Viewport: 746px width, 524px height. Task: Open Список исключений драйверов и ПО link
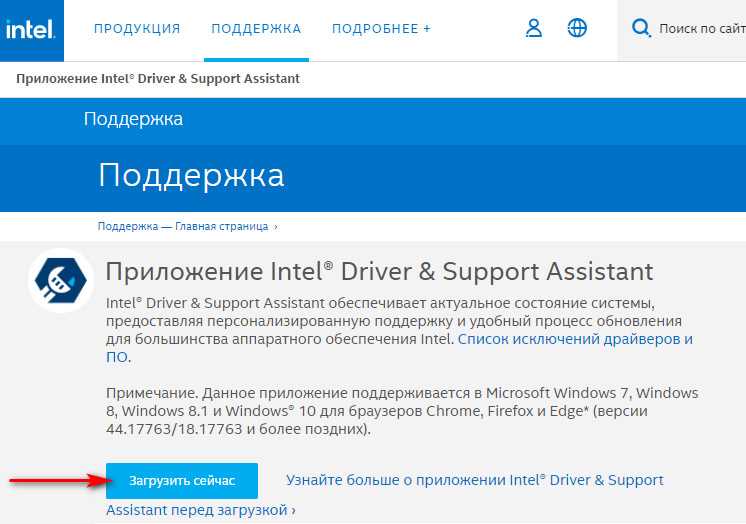click(399, 348)
